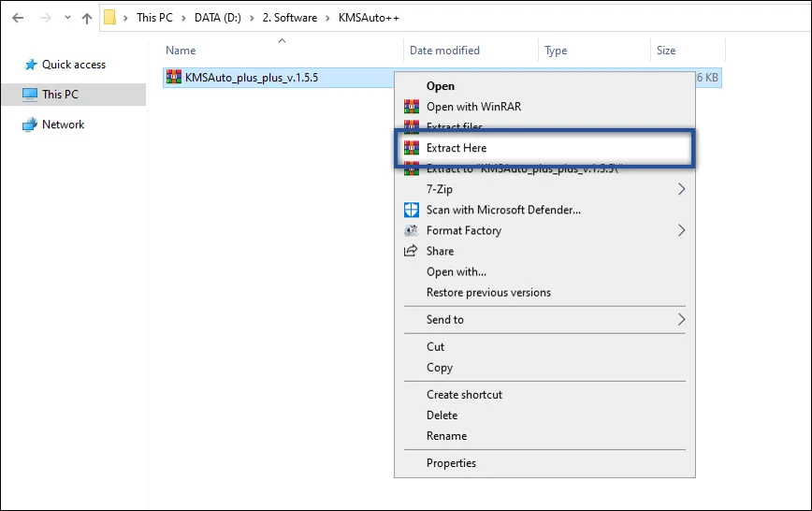Choose Extract Here from context menu
This screenshot has width=812, height=511.
point(457,148)
